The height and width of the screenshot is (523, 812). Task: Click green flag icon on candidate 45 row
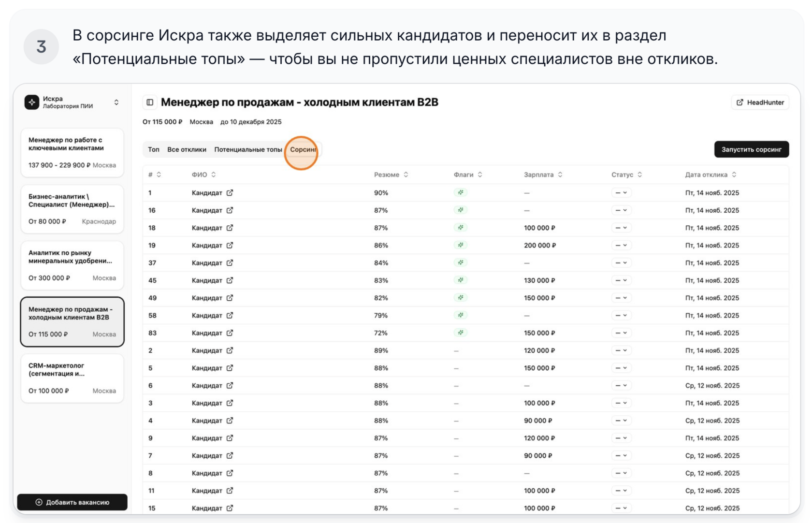pos(461,280)
